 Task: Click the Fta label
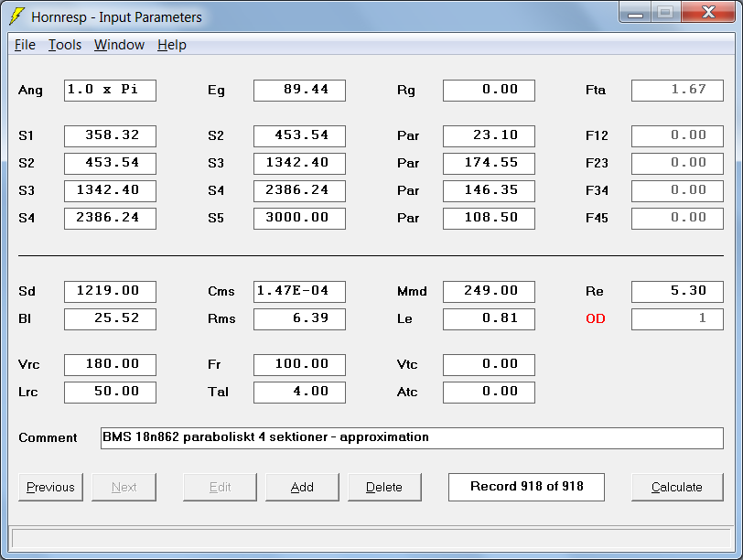pos(596,90)
